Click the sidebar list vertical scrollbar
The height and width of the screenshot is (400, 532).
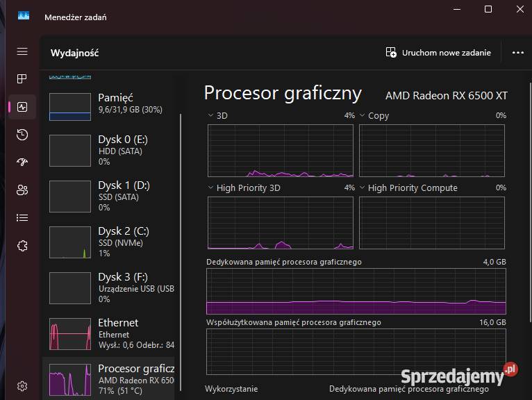pos(181,253)
